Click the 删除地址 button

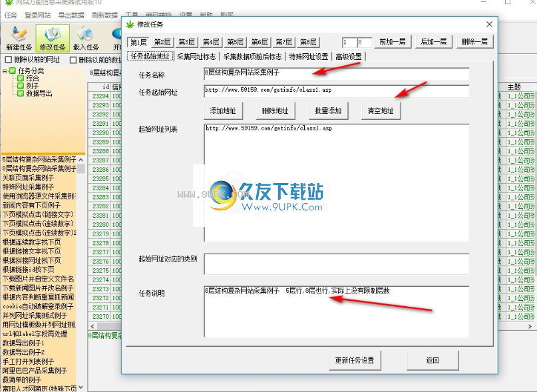coord(275,110)
